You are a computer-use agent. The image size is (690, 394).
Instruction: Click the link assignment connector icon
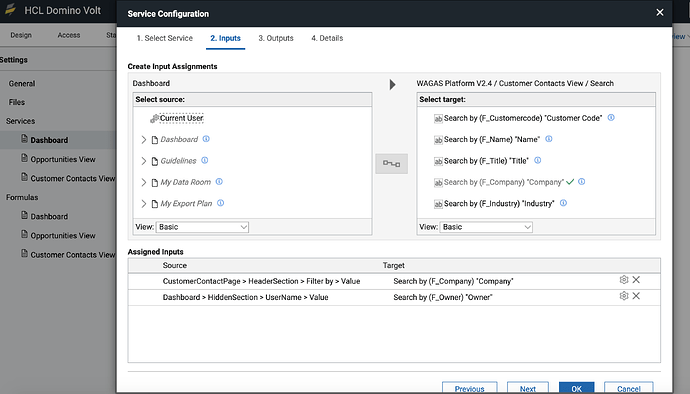[391, 164]
